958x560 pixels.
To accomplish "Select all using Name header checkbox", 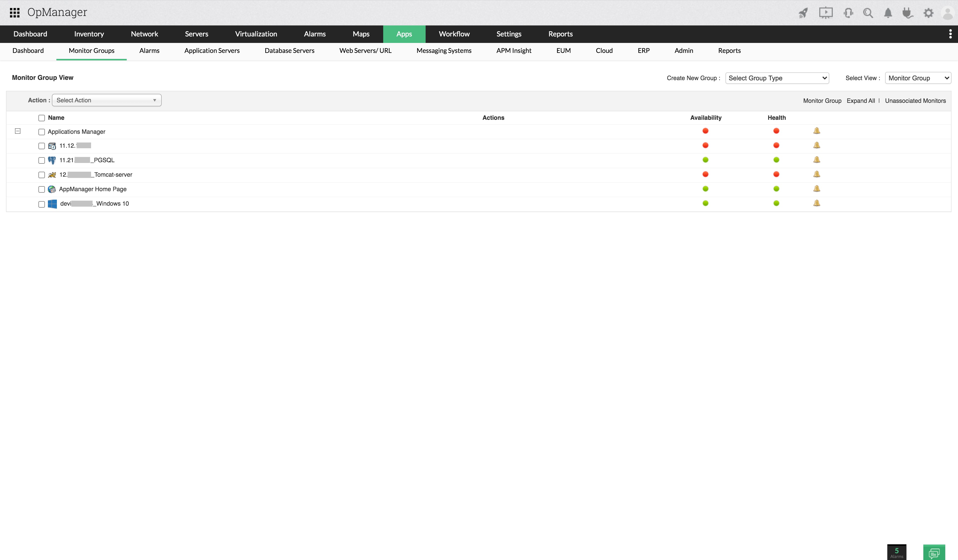I will point(42,118).
